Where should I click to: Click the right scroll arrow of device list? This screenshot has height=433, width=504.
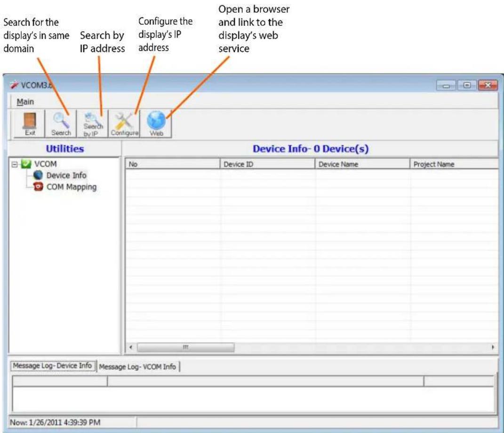493,347
